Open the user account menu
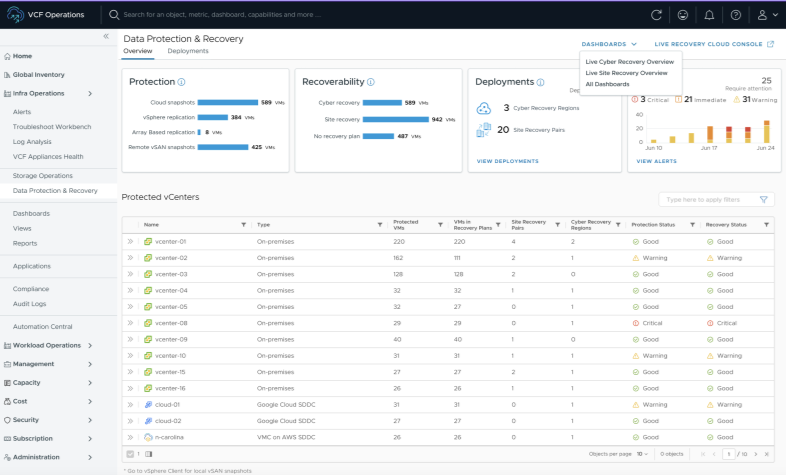The image size is (786, 475). 767,15
